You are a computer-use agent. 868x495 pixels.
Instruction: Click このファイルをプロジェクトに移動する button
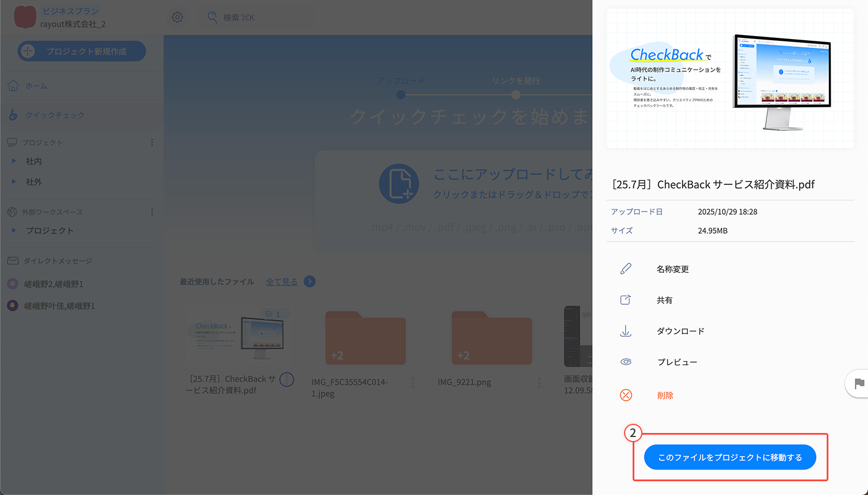(x=730, y=457)
